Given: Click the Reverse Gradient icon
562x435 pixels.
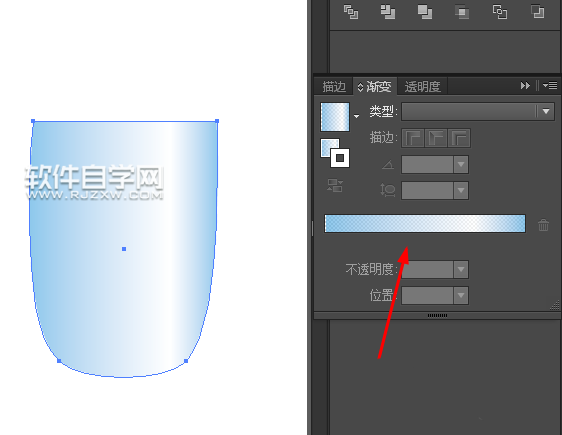Looking at the screenshot, I should click(335, 186).
